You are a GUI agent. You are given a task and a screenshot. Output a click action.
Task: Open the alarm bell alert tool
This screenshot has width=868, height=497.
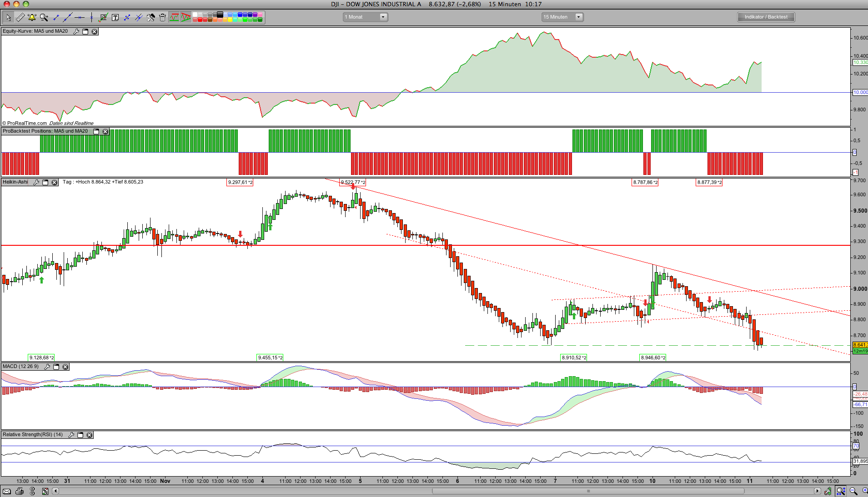[32, 17]
